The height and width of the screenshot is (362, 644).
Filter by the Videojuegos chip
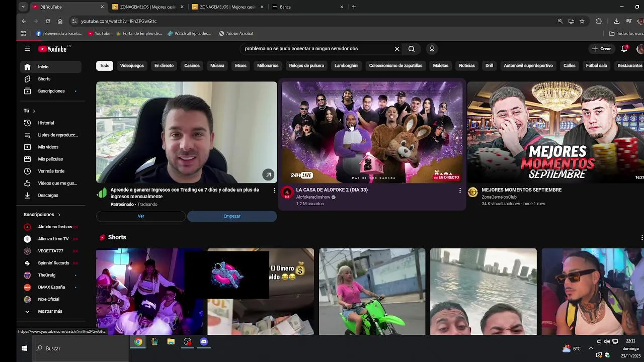[x=132, y=66]
